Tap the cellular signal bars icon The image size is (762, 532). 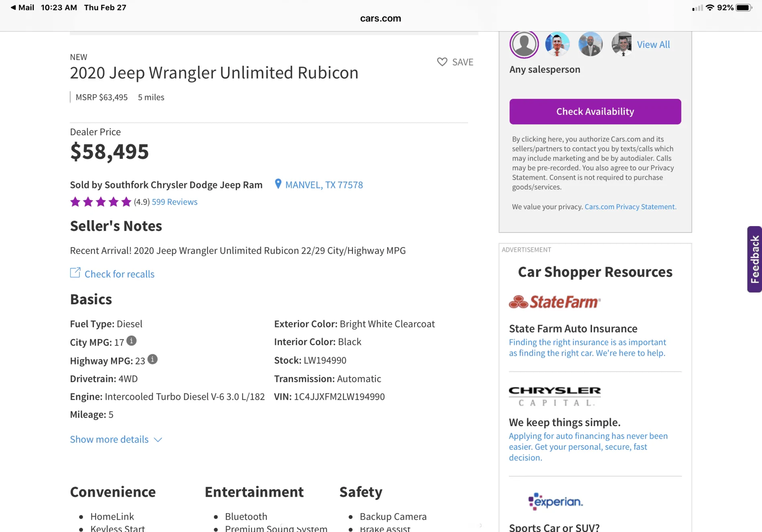[697, 8]
